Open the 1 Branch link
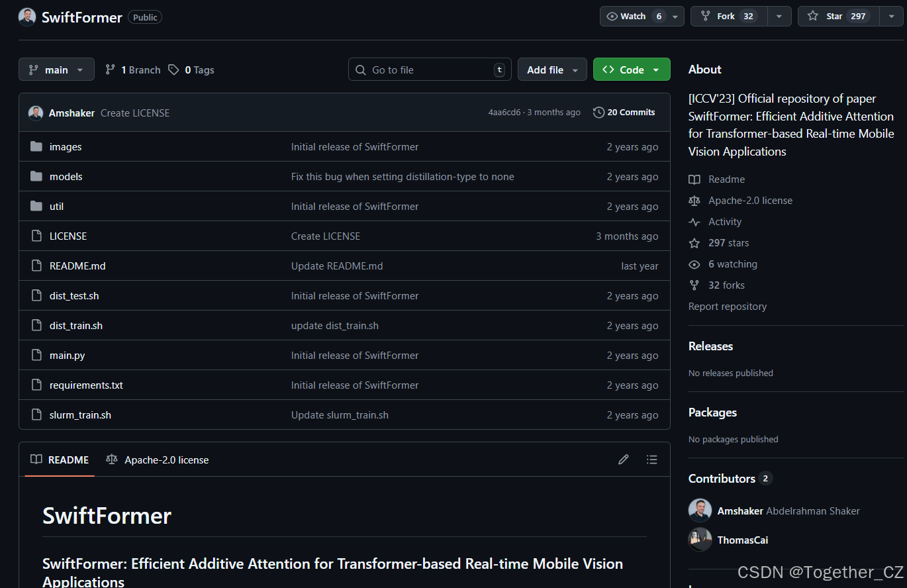Screen dimensions: 907x588 pyautogui.click(x=132, y=70)
